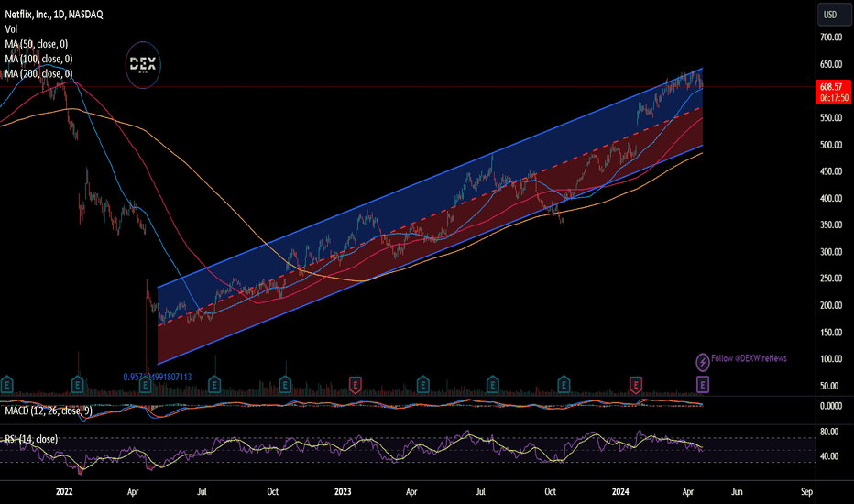Open the green earnings marker for July 2023
The height and width of the screenshot is (504, 854).
tap(492, 385)
